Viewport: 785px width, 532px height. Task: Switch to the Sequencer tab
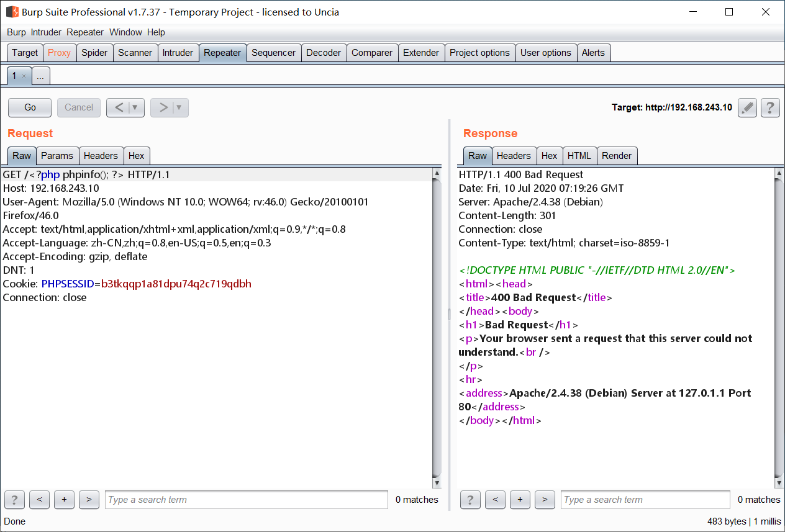(x=274, y=53)
